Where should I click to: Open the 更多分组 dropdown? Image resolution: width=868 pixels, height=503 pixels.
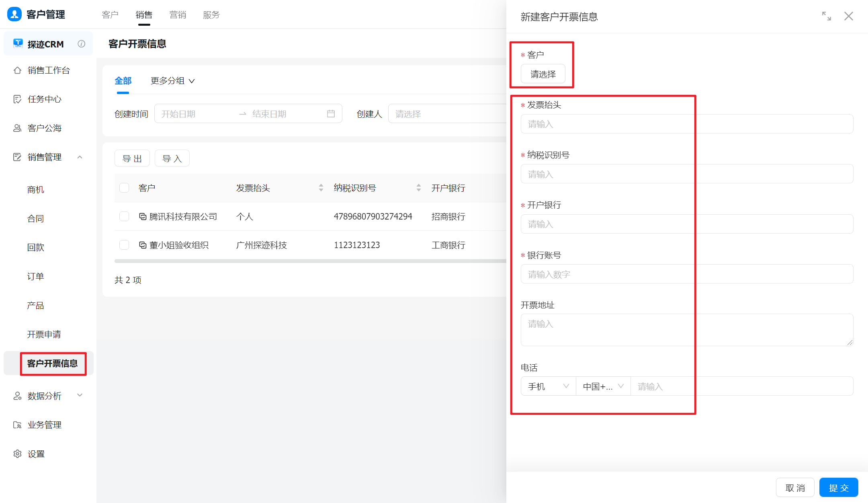click(x=172, y=81)
